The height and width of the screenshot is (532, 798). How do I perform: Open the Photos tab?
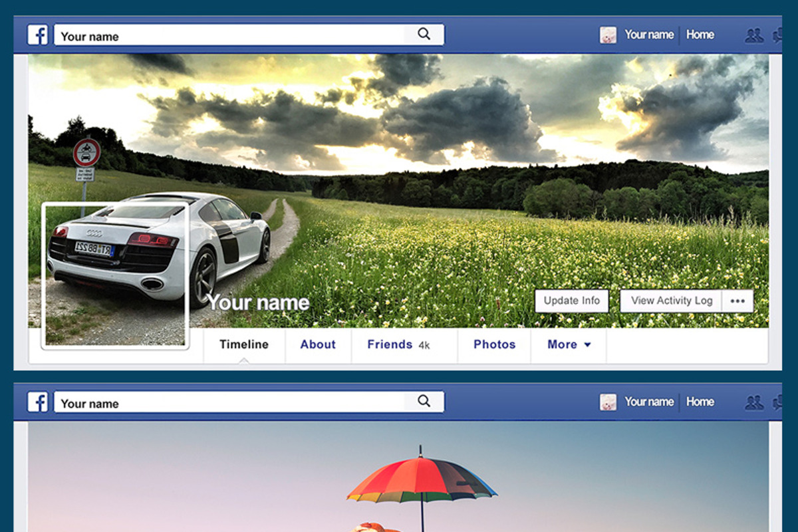[x=495, y=344]
